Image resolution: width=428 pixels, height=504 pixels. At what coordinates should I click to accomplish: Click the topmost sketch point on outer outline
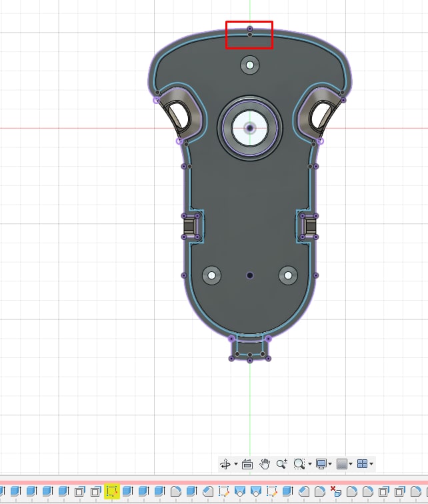pyautogui.click(x=250, y=29)
